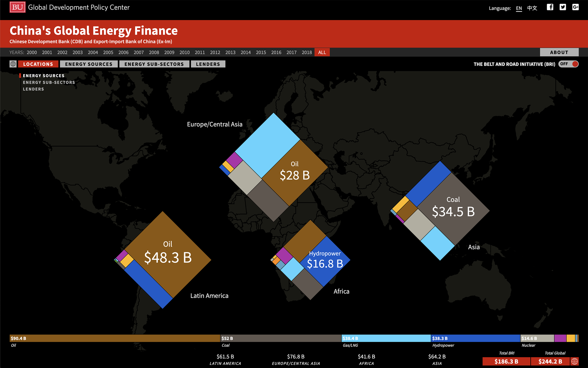
Task: Switch language to Chinese 中文
Action: 532,8
